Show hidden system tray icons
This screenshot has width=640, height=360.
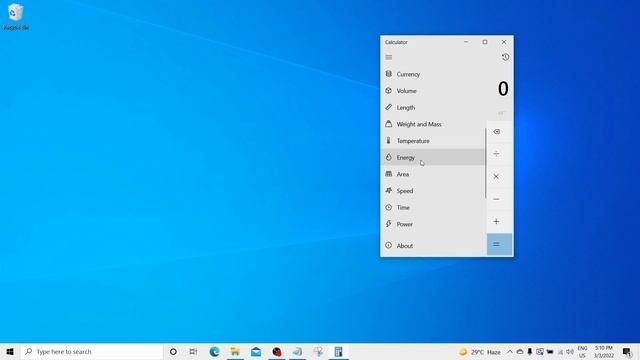(x=510, y=352)
